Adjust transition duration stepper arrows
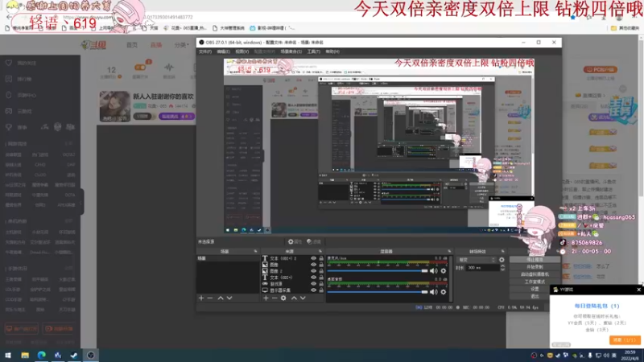Viewport: 644px width, 362px height. pyautogui.click(x=502, y=268)
